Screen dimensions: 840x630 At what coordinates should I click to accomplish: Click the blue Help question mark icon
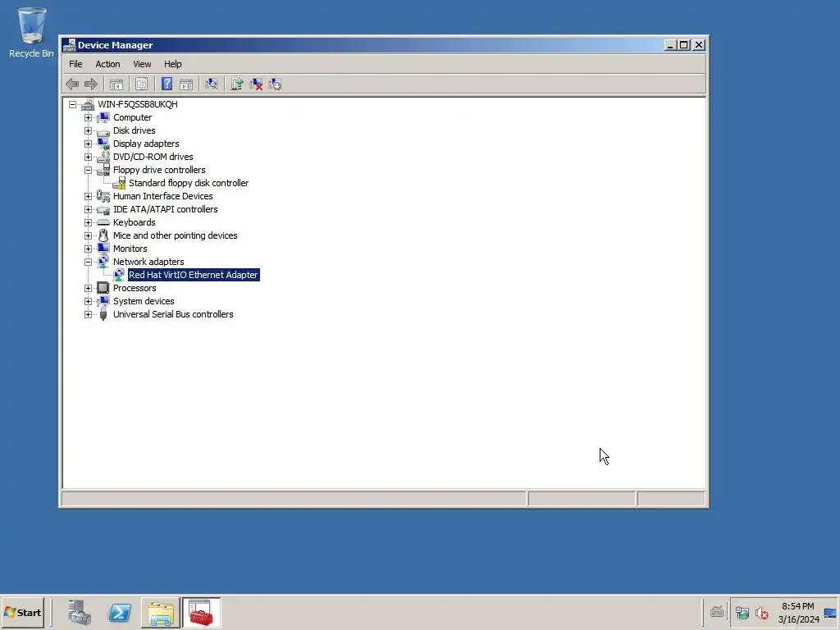pos(167,84)
